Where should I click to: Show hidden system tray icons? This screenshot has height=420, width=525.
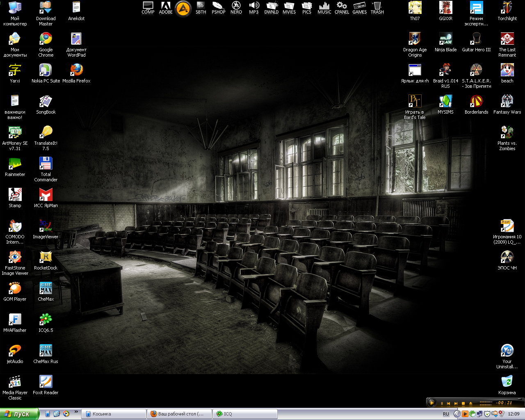coord(457,414)
